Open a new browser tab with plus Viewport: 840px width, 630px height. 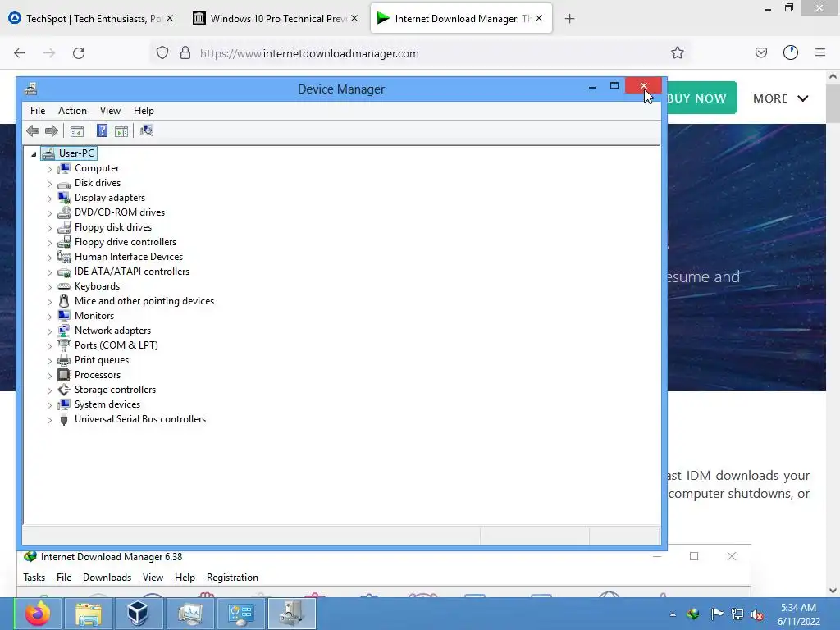tap(569, 19)
